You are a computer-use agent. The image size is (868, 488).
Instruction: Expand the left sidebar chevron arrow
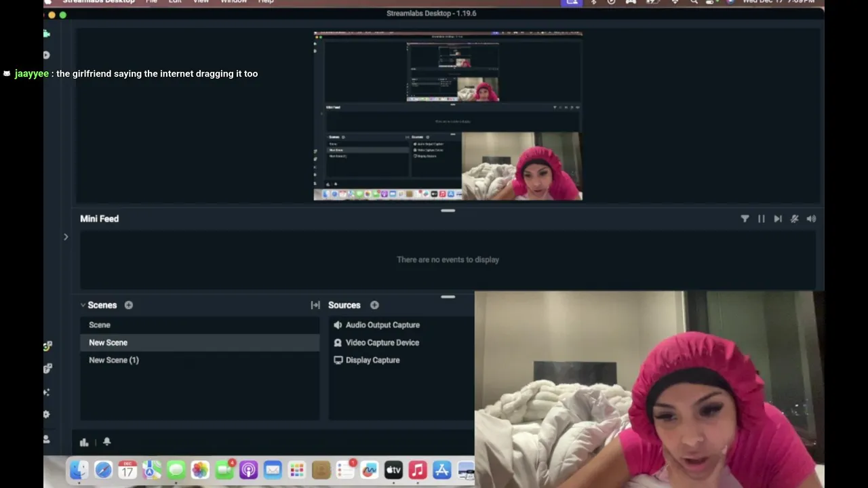click(x=66, y=237)
